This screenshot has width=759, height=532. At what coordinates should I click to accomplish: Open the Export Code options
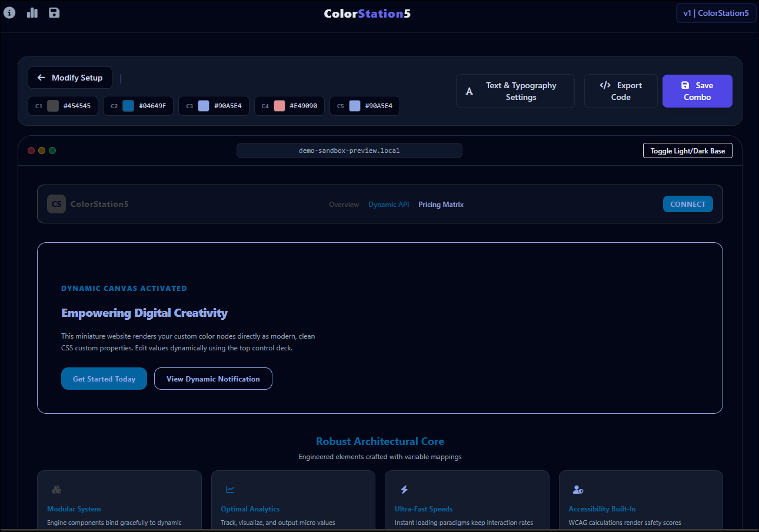(x=621, y=91)
